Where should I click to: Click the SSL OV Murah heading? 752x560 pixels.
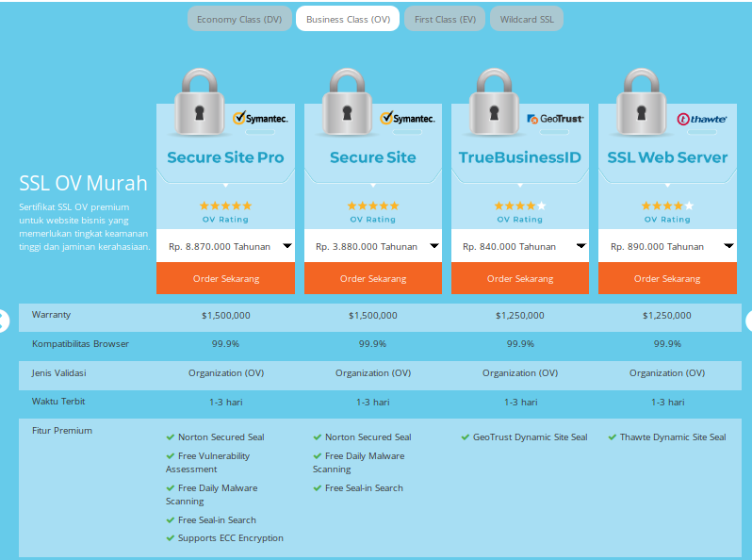coord(83,183)
